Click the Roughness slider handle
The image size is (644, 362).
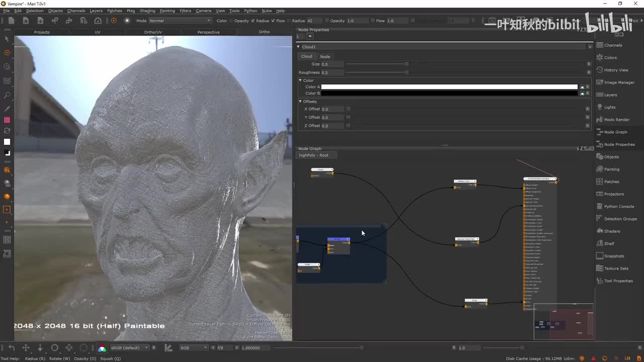pyautogui.click(x=407, y=72)
